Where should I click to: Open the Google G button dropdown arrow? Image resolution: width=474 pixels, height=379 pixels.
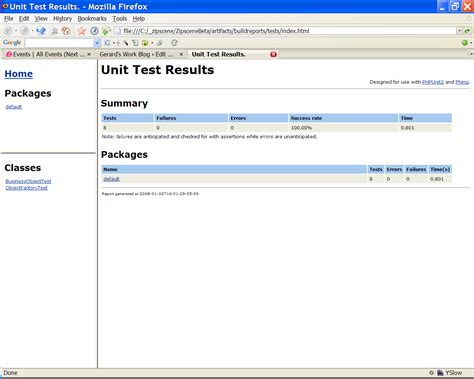pos(114,43)
